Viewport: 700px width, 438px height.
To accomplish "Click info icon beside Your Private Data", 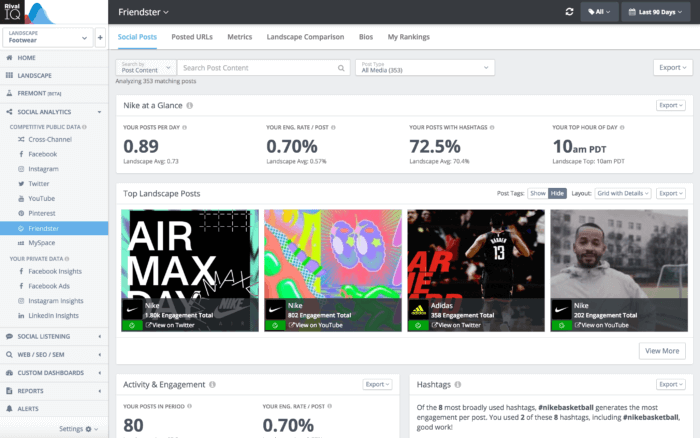I will [67, 259].
